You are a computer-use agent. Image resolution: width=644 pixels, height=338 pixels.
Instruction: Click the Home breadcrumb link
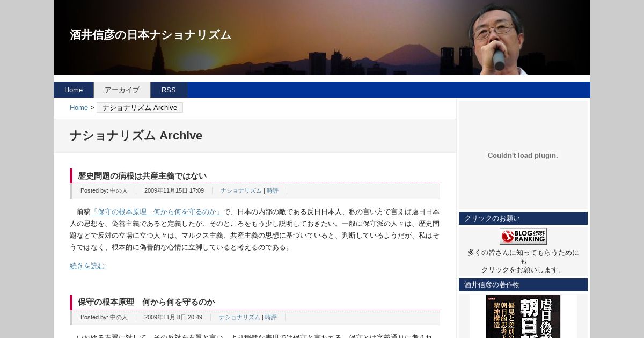(x=79, y=107)
